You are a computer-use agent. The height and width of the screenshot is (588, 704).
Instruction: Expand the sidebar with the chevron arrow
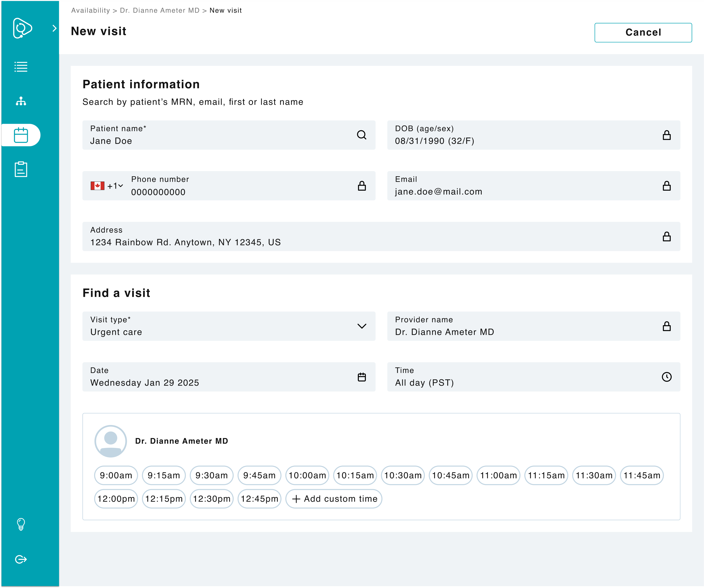(54, 28)
